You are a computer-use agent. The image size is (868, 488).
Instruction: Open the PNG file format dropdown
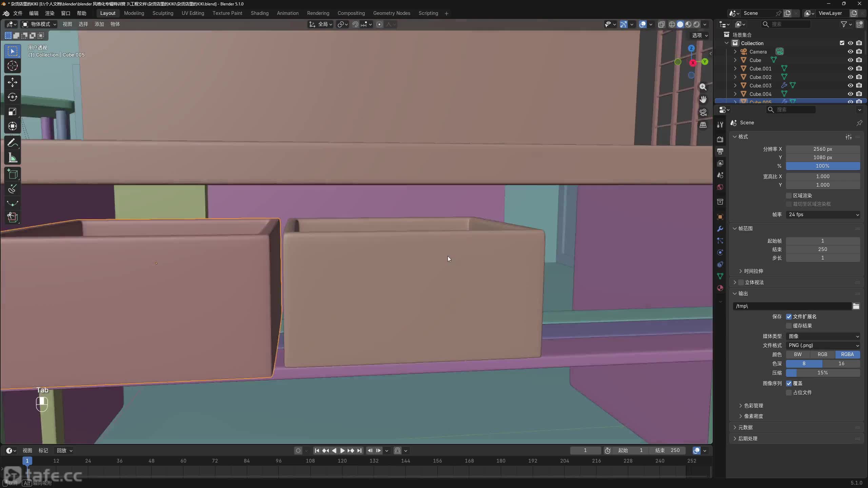coord(823,345)
